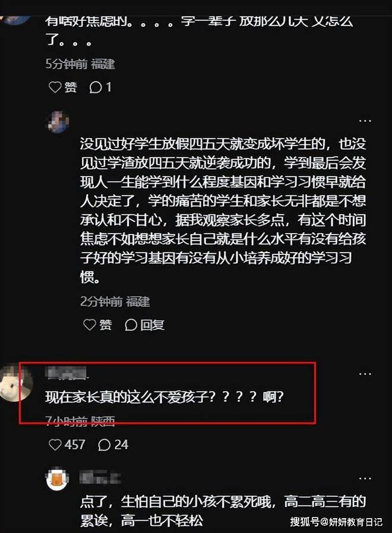Image resolution: width=392 pixels, height=533 pixels.
Task: Like the 2分钟前 福建 reply
Action: pos(90,324)
